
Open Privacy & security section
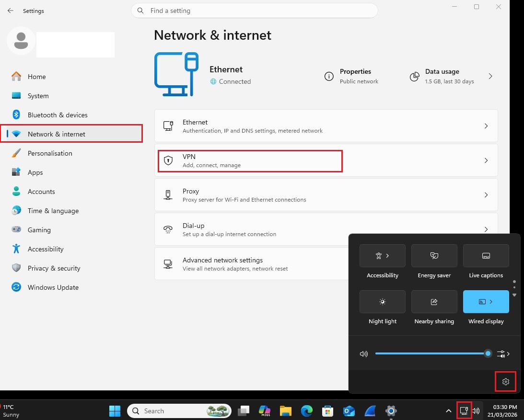[x=71, y=268]
